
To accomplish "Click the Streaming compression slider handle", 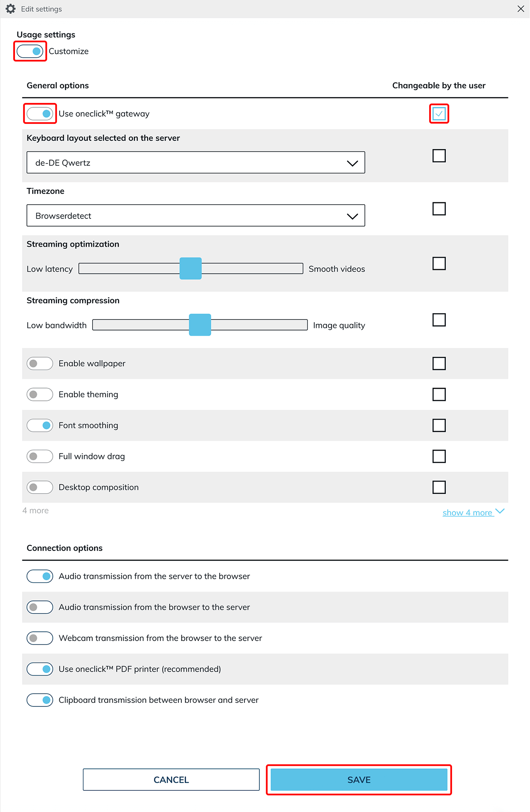I will tap(200, 325).
